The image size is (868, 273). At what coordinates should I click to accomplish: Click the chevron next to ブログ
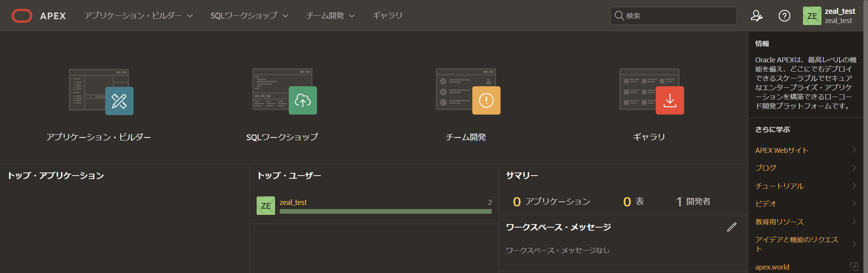(854, 168)
